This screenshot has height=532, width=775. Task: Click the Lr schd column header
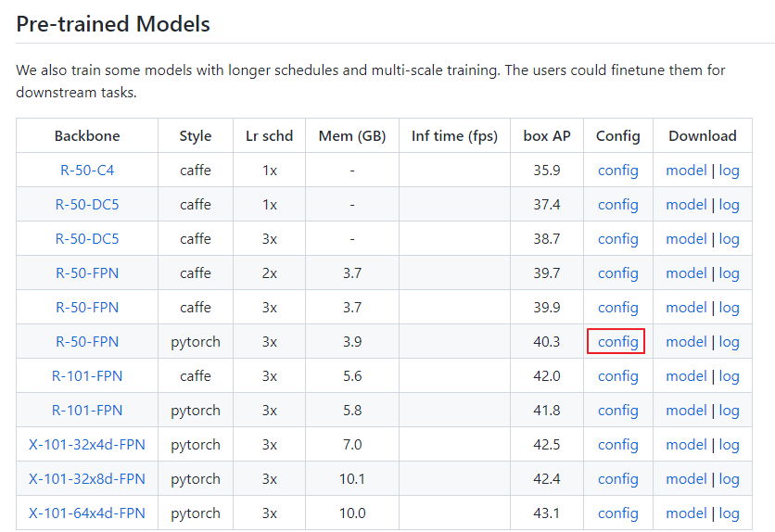[270, 136]
